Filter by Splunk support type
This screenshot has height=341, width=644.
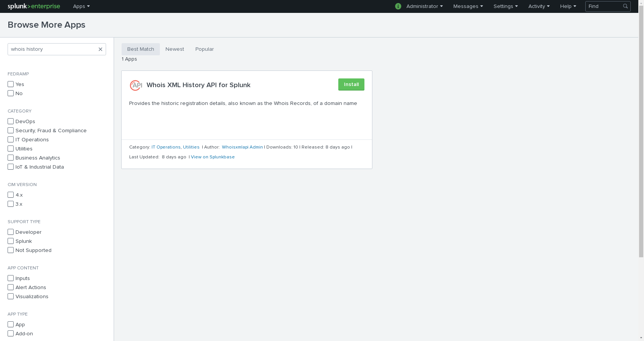(11, 241)
